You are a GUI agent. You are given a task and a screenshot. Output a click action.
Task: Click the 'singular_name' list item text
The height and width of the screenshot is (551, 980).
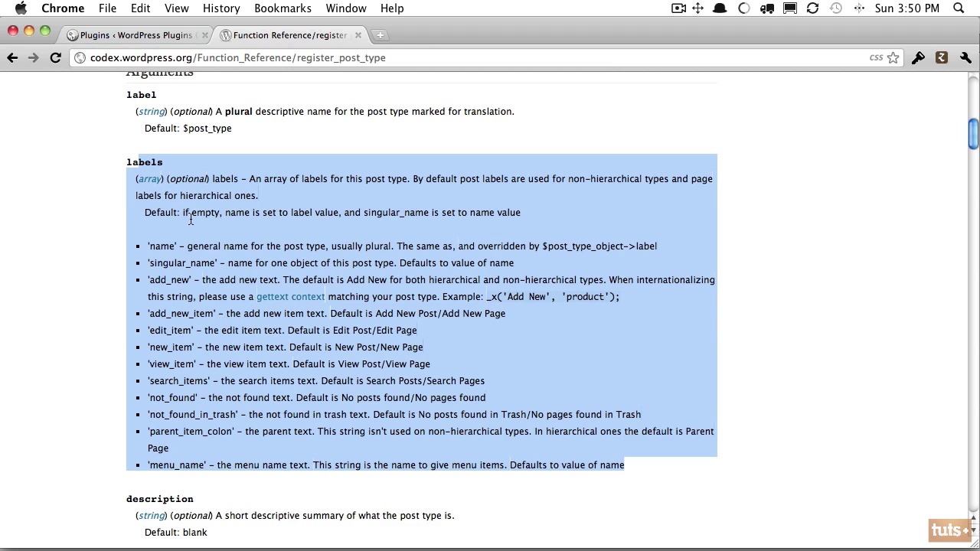point(331,262)
